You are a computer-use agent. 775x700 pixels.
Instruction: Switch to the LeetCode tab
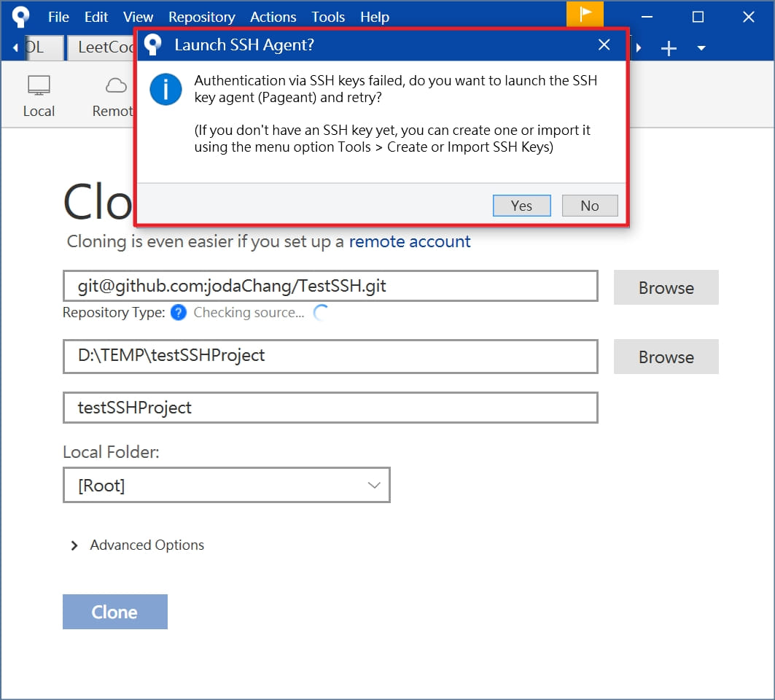pos(101,47)
